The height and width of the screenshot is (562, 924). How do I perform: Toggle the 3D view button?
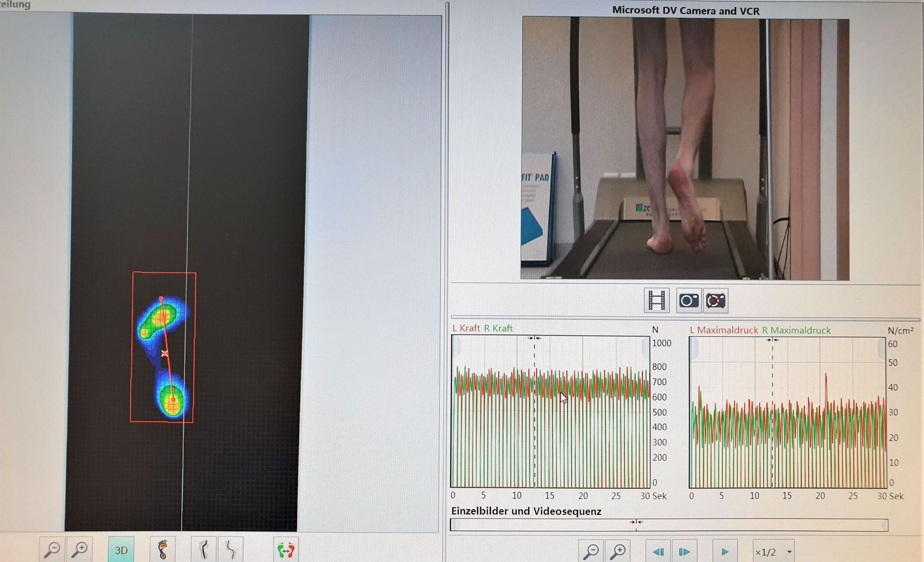[x=121, y=549]
